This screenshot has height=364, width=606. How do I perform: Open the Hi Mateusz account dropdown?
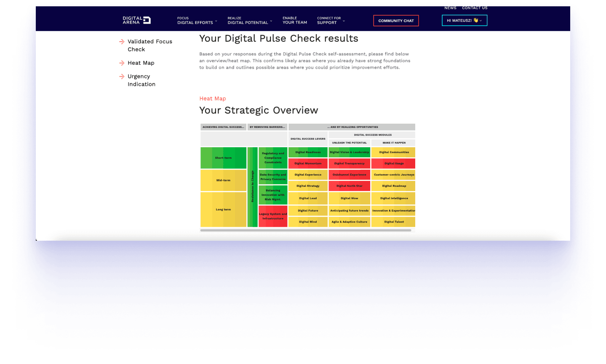[x=465, y=20]
